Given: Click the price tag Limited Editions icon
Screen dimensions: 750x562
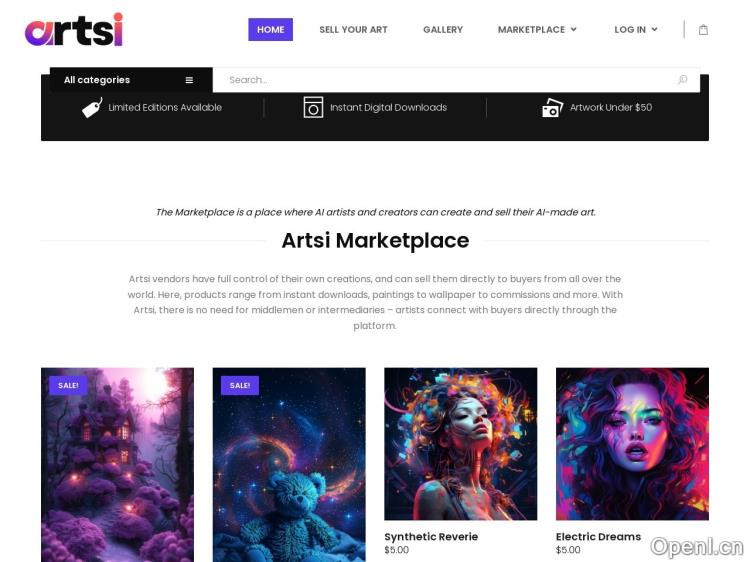Looking at the screenshot, I should [x=92, y=108].
